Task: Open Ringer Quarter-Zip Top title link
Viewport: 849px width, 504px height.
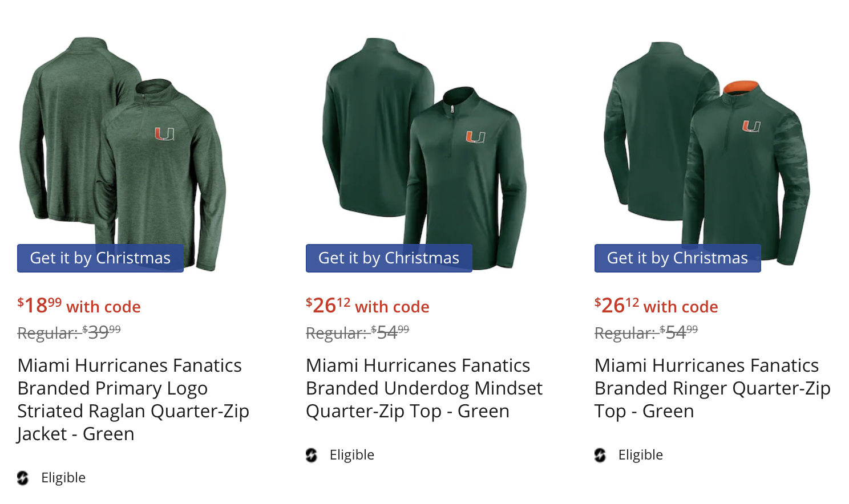Action: click(x=712, y=388)
